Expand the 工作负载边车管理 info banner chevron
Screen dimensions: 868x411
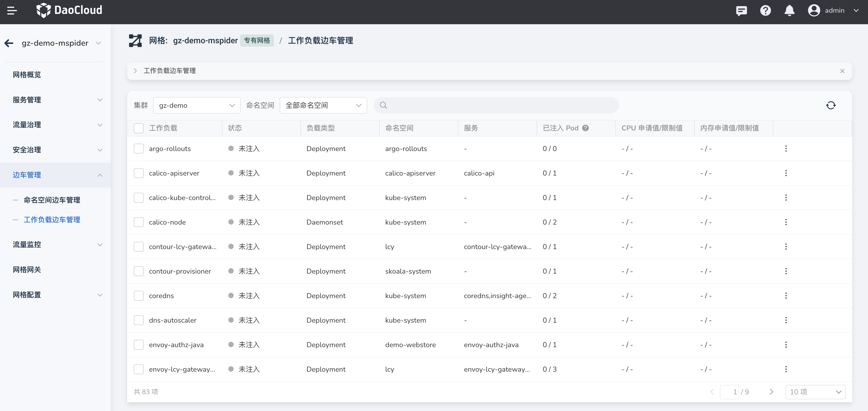pyautogui.click(x=135, y=71)
